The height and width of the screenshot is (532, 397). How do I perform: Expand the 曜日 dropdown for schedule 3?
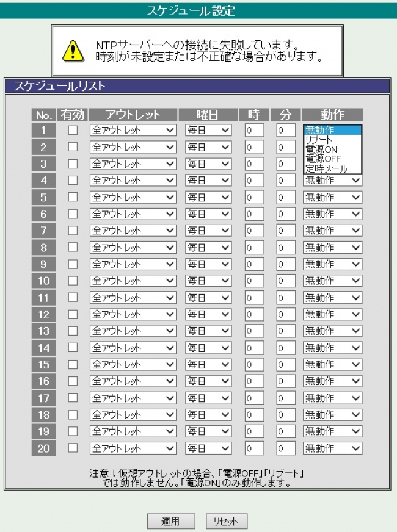(x=208, y=164)
